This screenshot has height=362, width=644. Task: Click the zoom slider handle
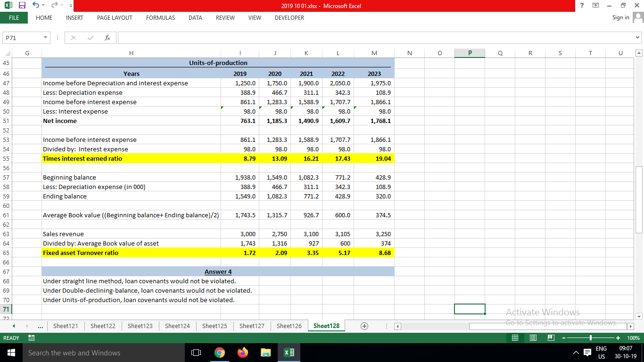590,338
